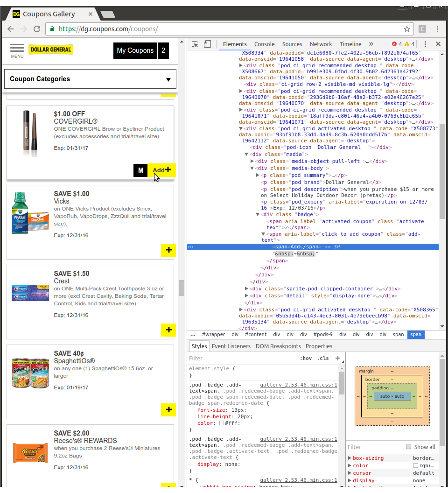Add a new style rule with the plus icon
Viewport: 448px width, 493px height.
pyautogui.click(x=337, y=358)
